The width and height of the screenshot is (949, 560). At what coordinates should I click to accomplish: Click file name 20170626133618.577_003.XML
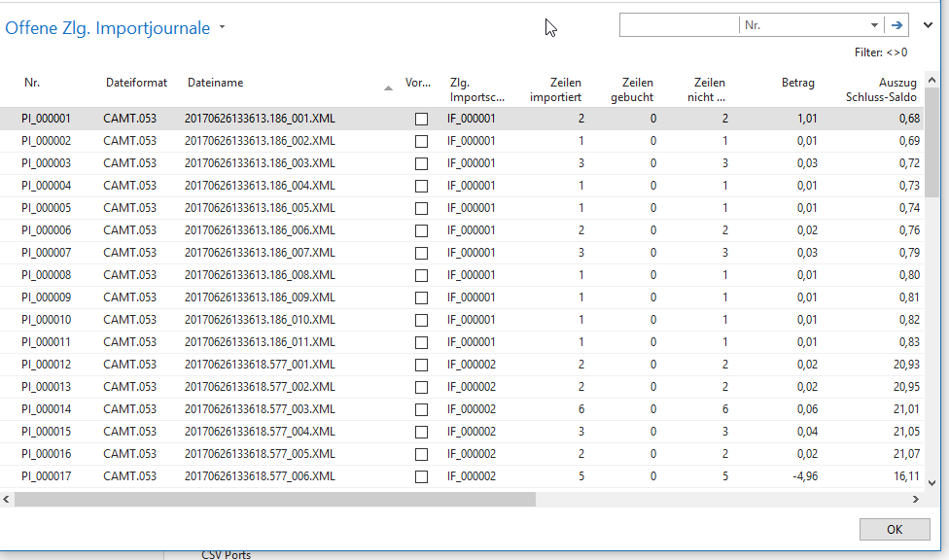260,409
